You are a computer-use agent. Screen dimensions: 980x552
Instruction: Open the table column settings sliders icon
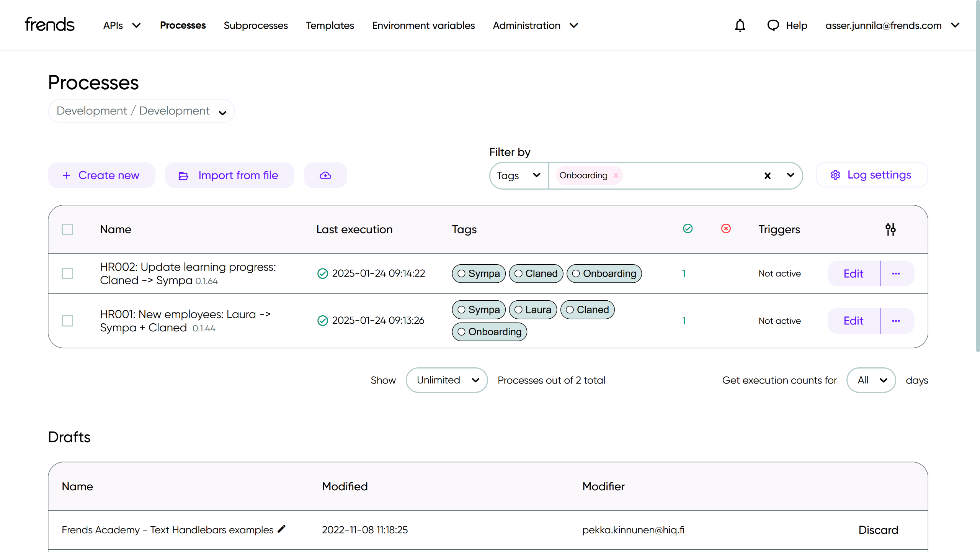890,229
